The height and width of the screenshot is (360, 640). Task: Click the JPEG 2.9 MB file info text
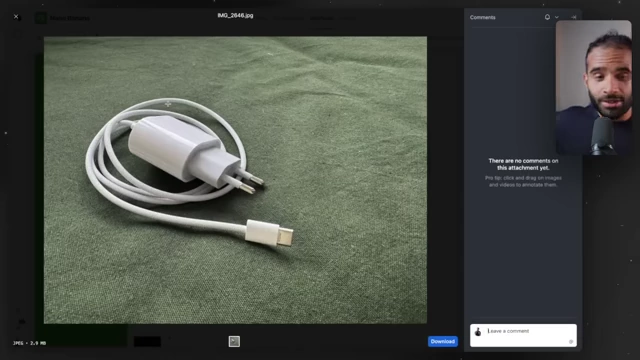(29, 343)
